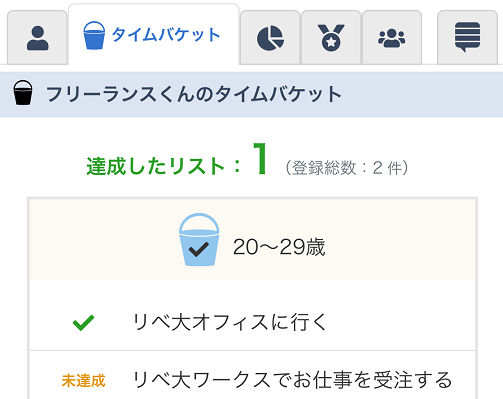Click the light blue checked bucket icon
503x399 pixels.
click(199, 240)
